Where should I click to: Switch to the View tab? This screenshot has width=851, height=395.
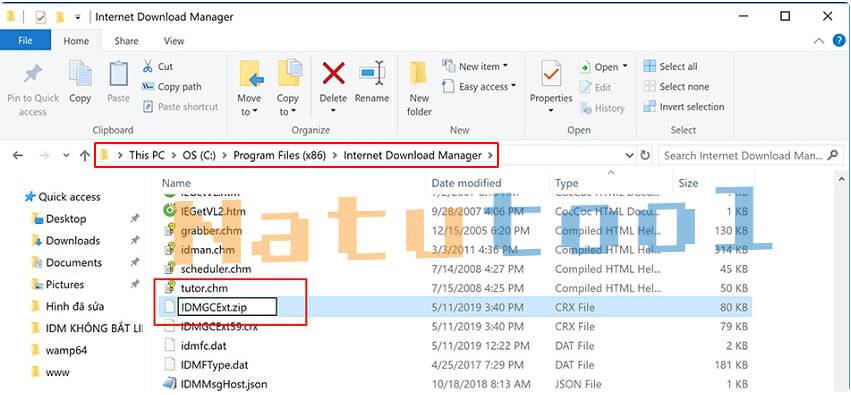coord(174,41)
